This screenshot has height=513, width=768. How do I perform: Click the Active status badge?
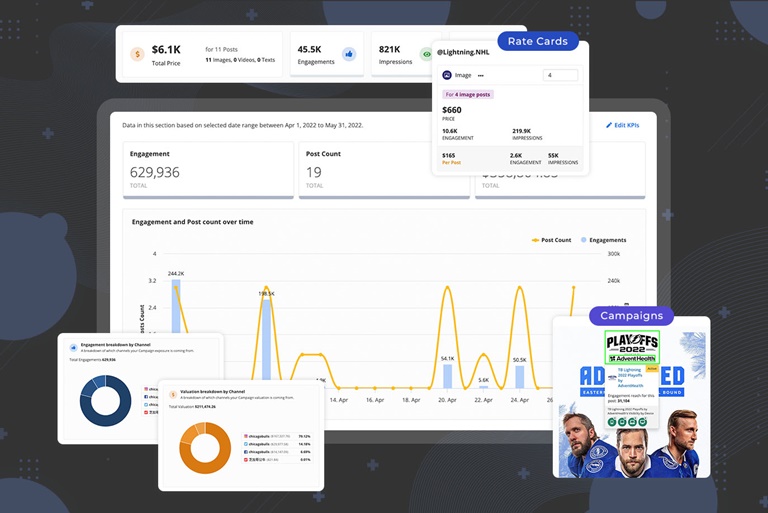652,368
